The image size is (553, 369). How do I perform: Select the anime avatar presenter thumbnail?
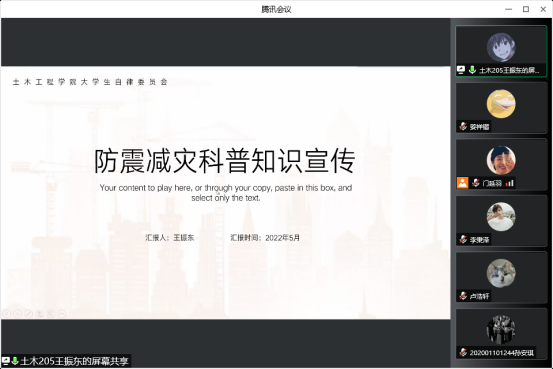tap(501, 47)
